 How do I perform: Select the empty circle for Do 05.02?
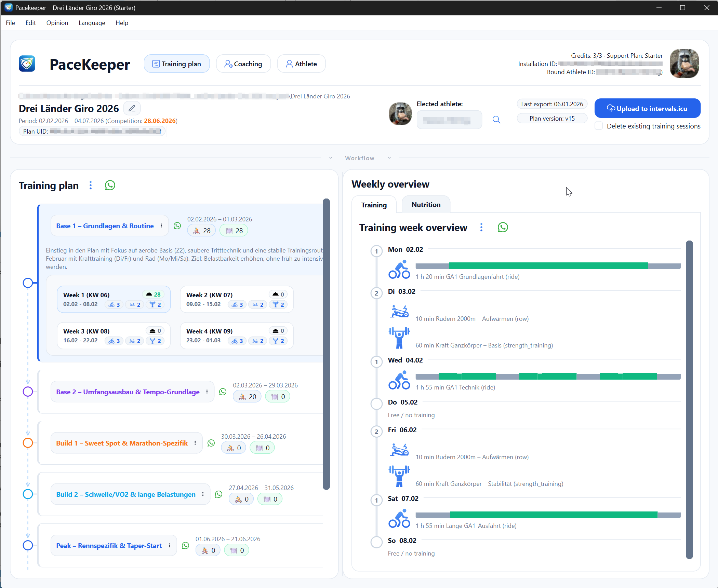coord(376,404)
